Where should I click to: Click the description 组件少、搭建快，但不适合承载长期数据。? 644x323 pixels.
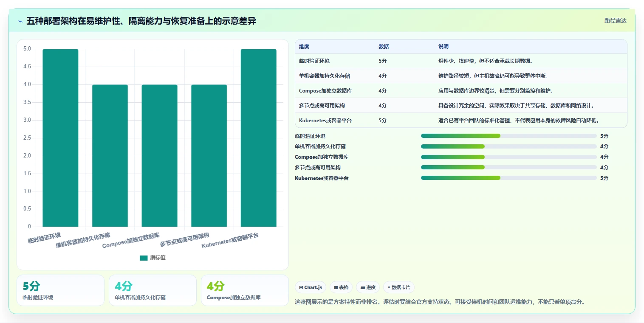(x=486, y=61)
